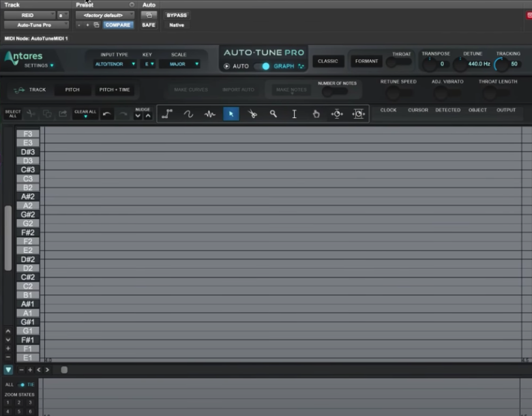This screenshot has width=532, height=416.
Task: Click the Native label in plug-in header
Action: pyautogui.click(x=177, y=25)
